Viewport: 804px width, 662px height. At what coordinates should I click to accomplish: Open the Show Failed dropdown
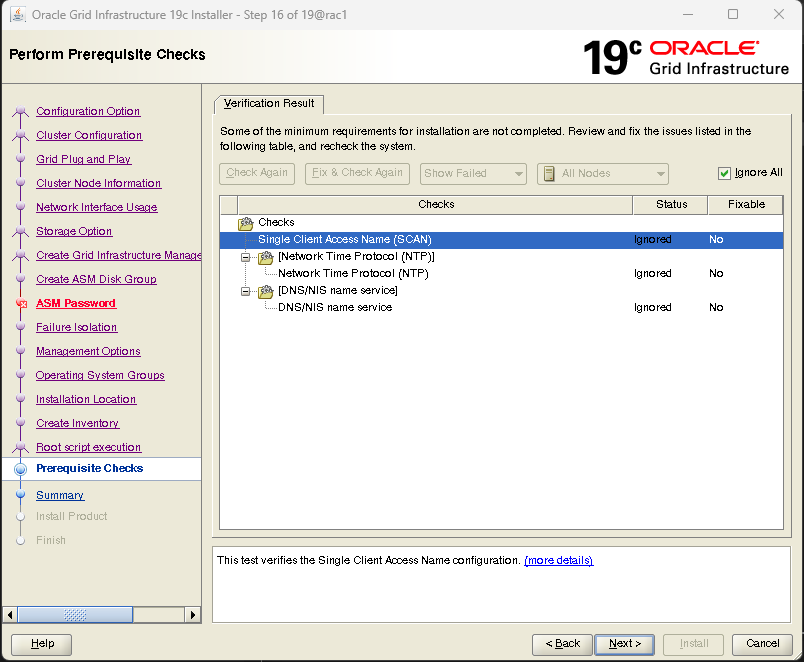tap(473, 173)
